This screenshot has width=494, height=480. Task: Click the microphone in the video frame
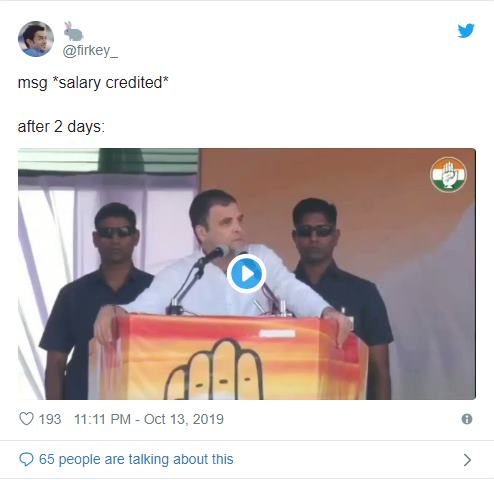(215, 253)
